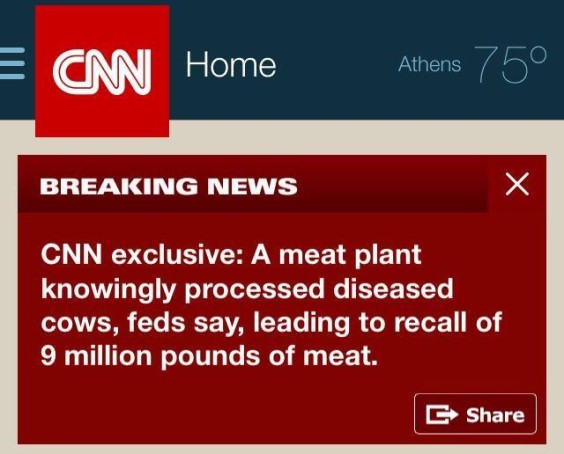Click the "knowingly processed diseased" headline line
This screenshot has width=564, height=454.
coord(247,290)
